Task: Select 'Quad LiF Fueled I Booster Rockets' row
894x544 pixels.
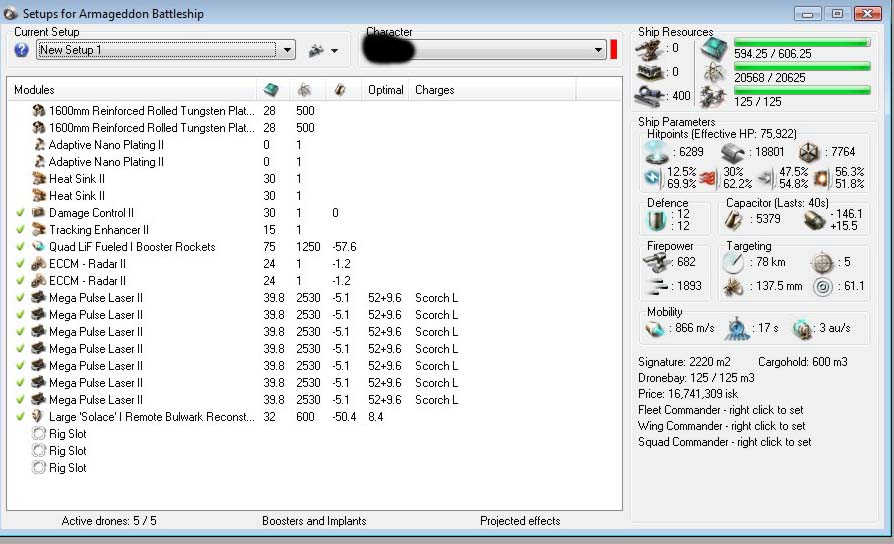Action: [x=315, y=247]
